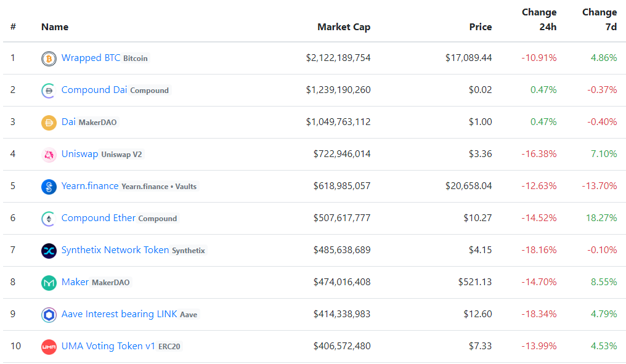Click the Aave Interest bearing LINK icon
This screenshot has width=626, height=364.
[49, 315]
